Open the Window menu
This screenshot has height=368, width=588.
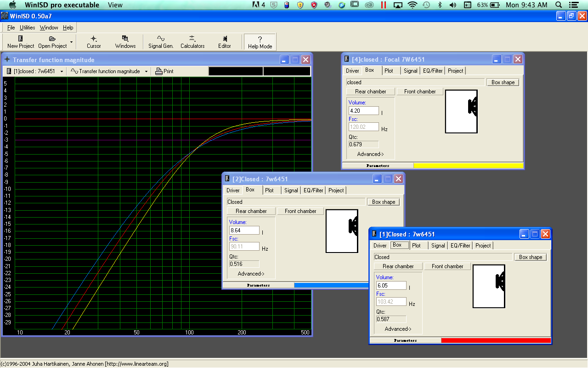point(49,28)
